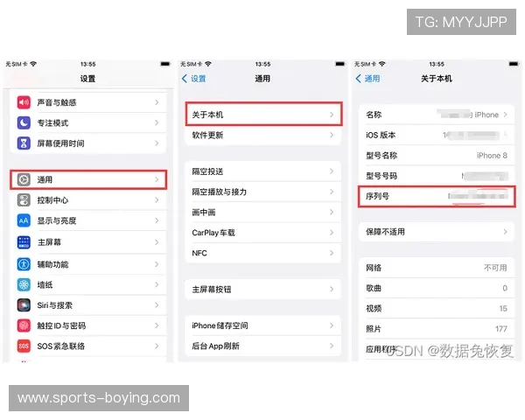Open NFC settings row

pyautogui.click(x=263, y=253)
